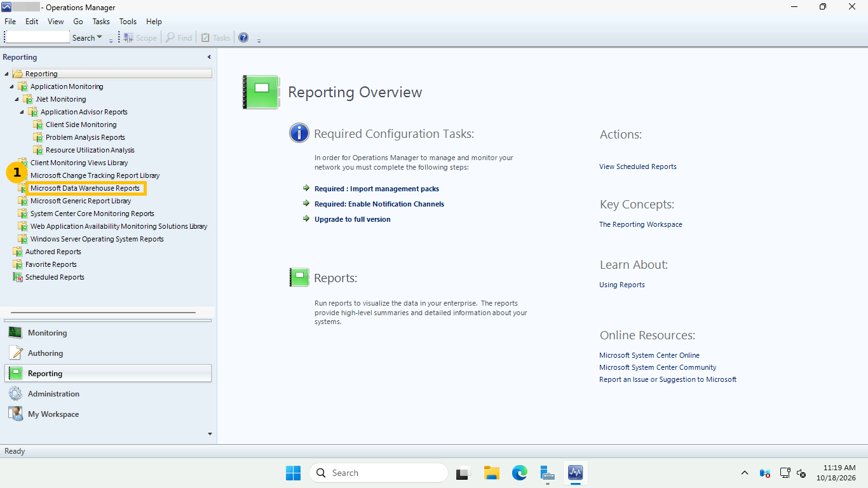Image resolution: width=868 pixels, height=488 pixels.
Task: Click the Microsoft Generic Report Library folder icon
Action: coord(23,201)
